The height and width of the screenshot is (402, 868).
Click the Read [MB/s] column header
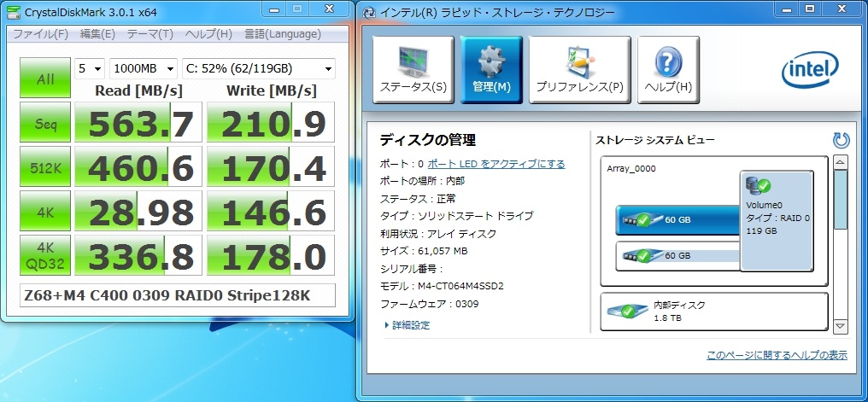coord(138,90)
